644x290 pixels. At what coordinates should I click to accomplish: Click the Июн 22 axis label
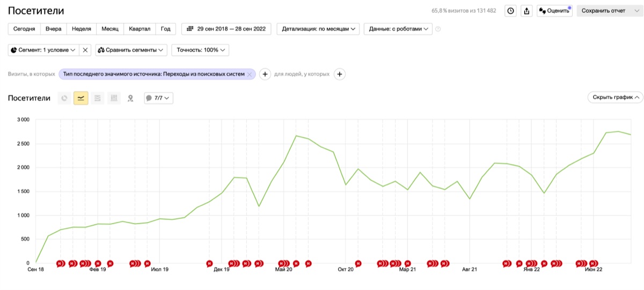coord(594,270)
